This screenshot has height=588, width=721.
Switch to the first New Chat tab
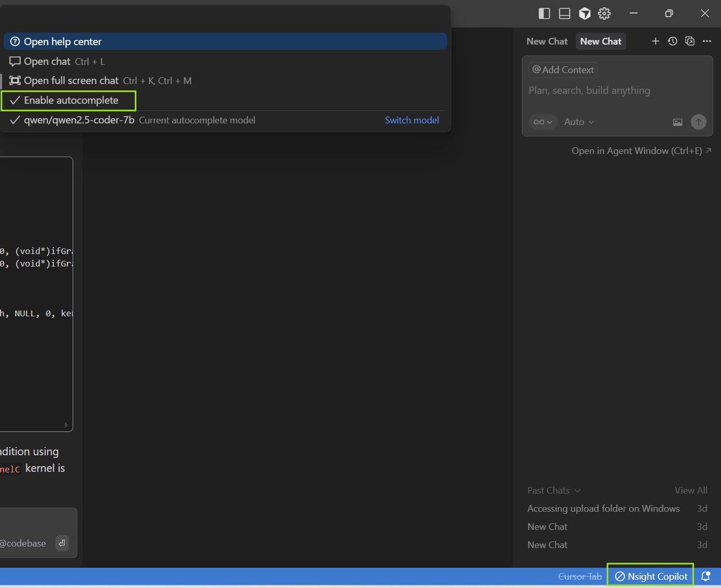click(x=547, y=41)
